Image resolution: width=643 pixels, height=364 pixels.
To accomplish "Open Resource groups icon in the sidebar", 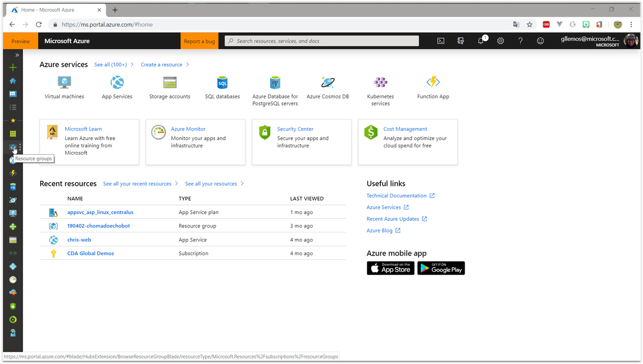I will [x=13, y=147].
